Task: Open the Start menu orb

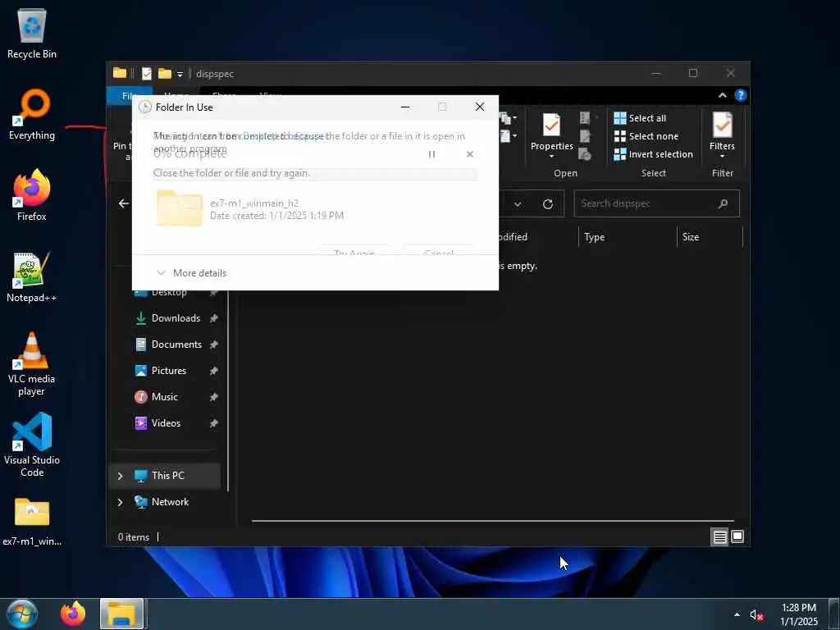Action: [x=22, y=614]
